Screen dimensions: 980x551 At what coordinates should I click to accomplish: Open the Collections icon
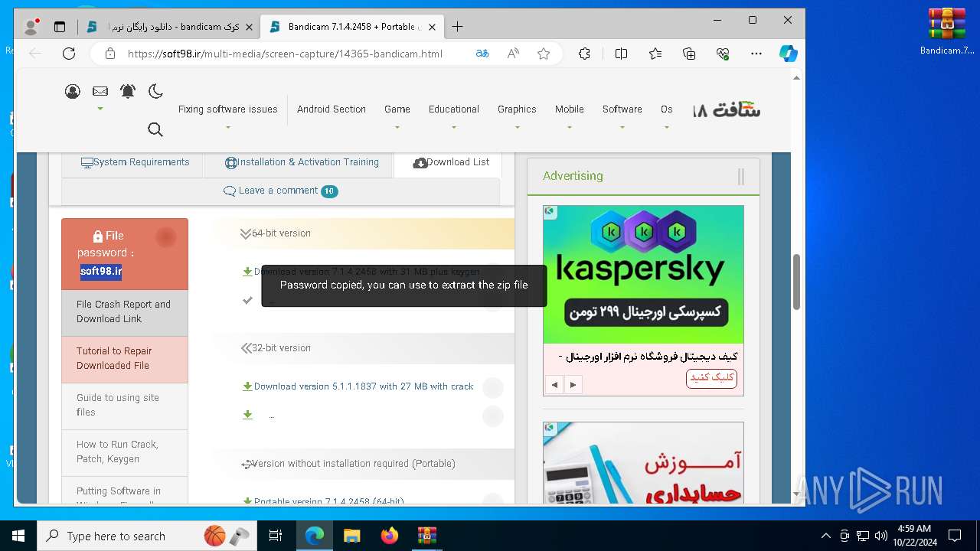tap(689, 54)
